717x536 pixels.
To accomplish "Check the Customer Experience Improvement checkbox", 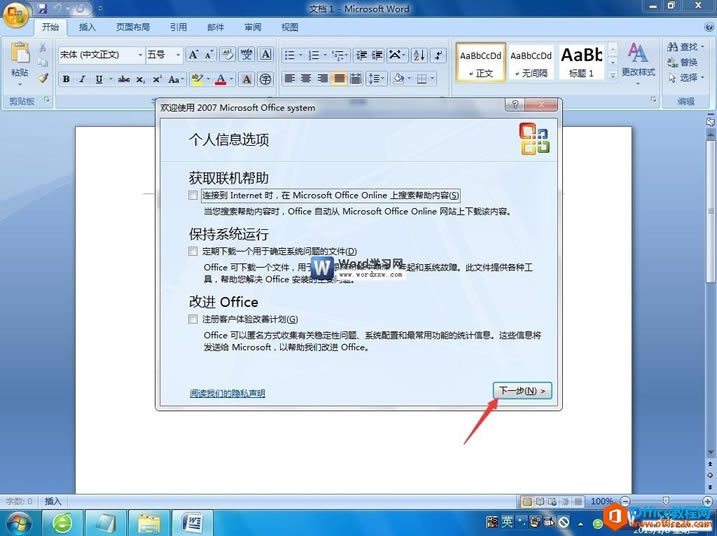I will (x=193, y=319).
